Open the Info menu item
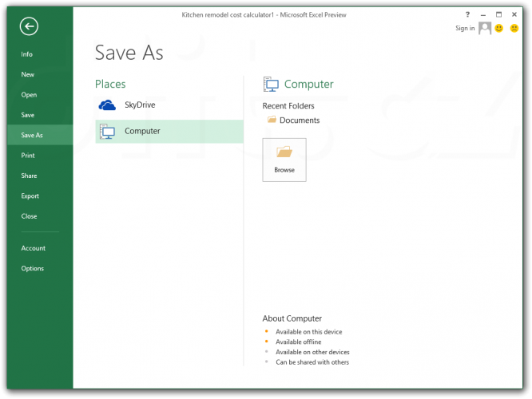 (x=27, y=54)
